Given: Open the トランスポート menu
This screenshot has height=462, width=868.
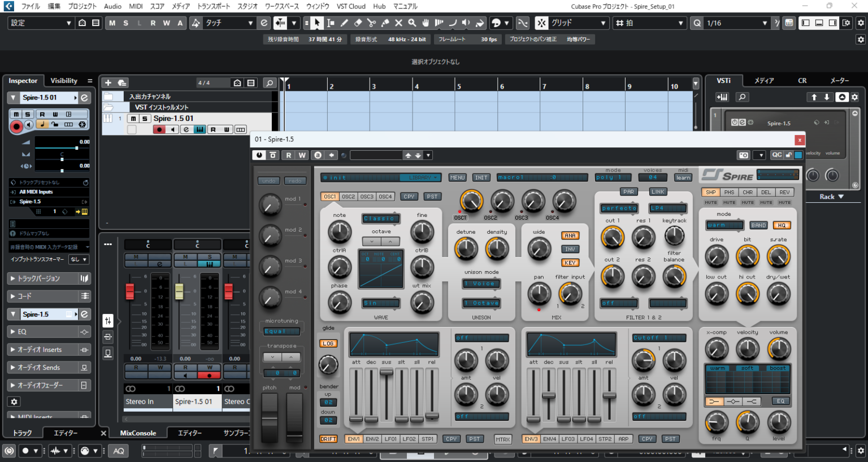Looking at the screenshot, I should (x=214, y=6).
